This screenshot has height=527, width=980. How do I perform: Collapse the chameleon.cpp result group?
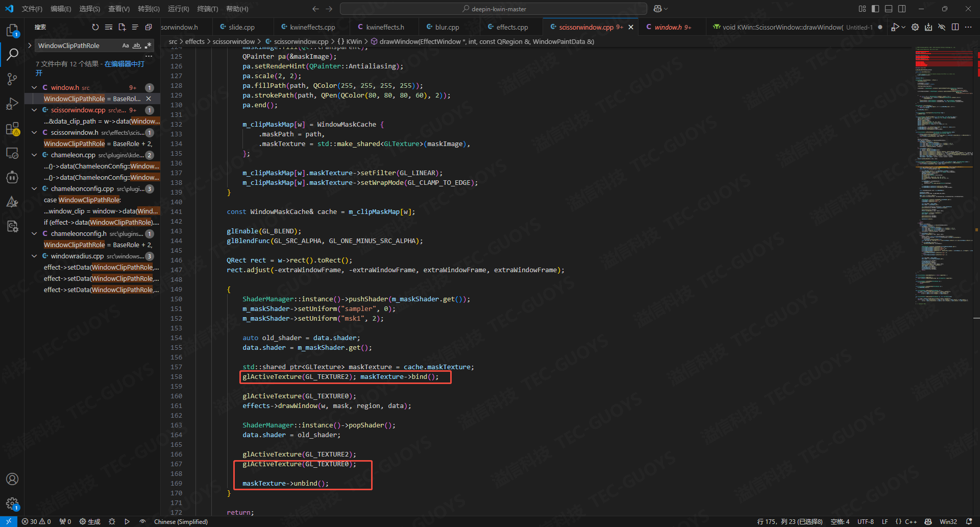coord(34,155)
